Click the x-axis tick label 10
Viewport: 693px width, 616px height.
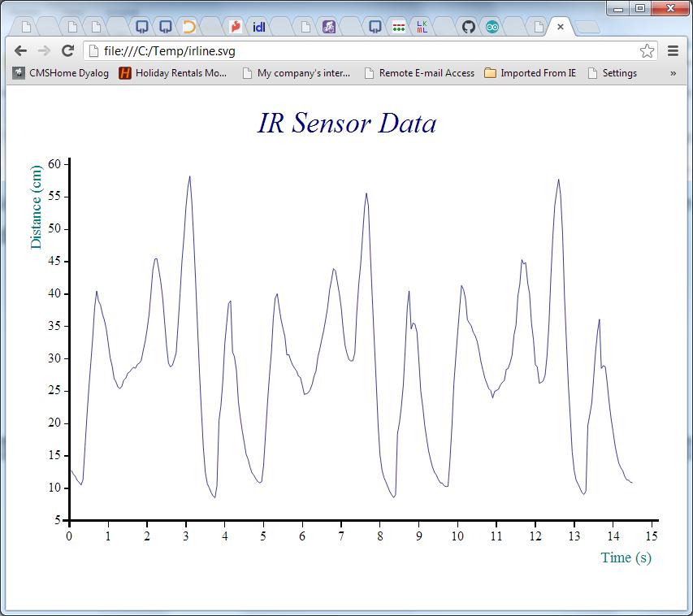pos(457,536)
